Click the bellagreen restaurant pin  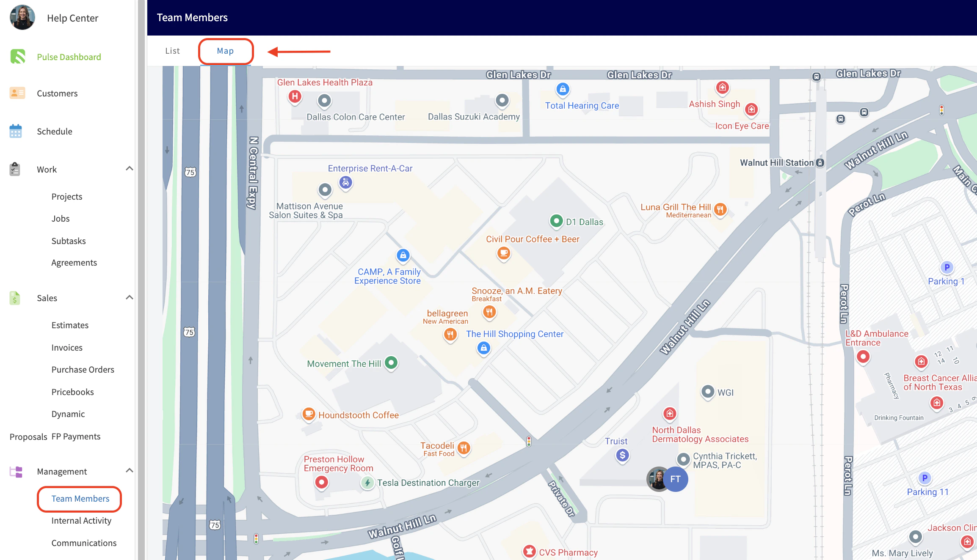pyautogui.click(x=450, y=335)
